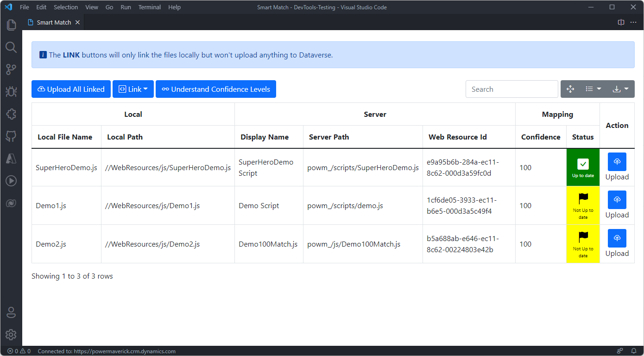
Task: Click the Accounts icon
Action: 11,312
